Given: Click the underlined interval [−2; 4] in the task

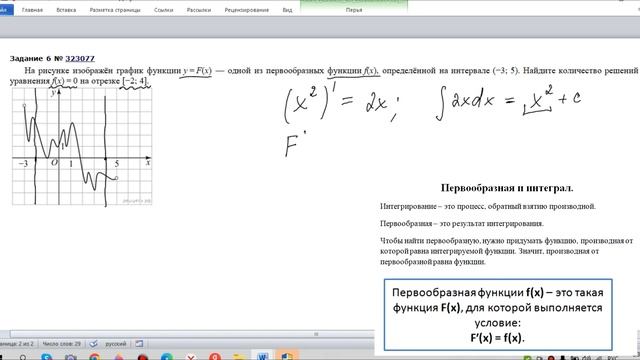Looking at the screenshot, I should click(x=135, y=81).
